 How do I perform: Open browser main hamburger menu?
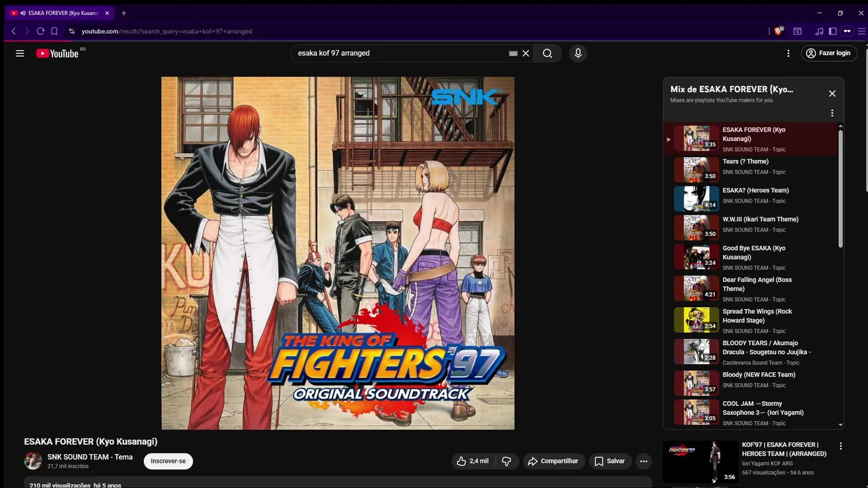(x=862, y=31)
